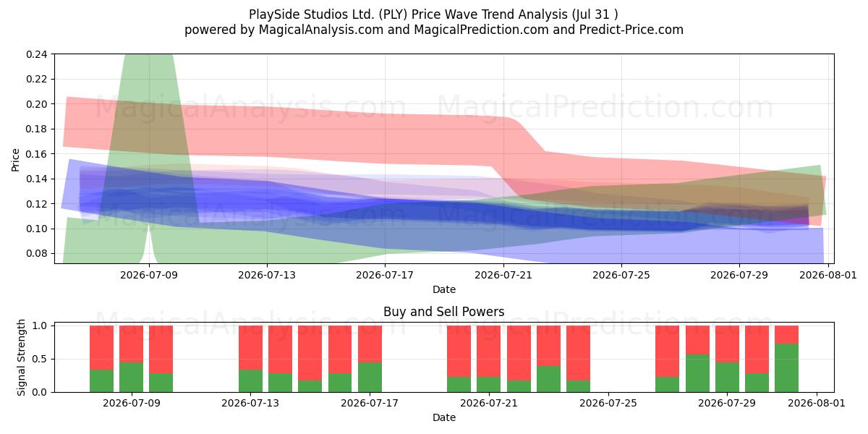The height and width of the screenshot is (434, 868).
Task: Click the green buy segment of the Jul 31 bar
Action: click(786, 368)
